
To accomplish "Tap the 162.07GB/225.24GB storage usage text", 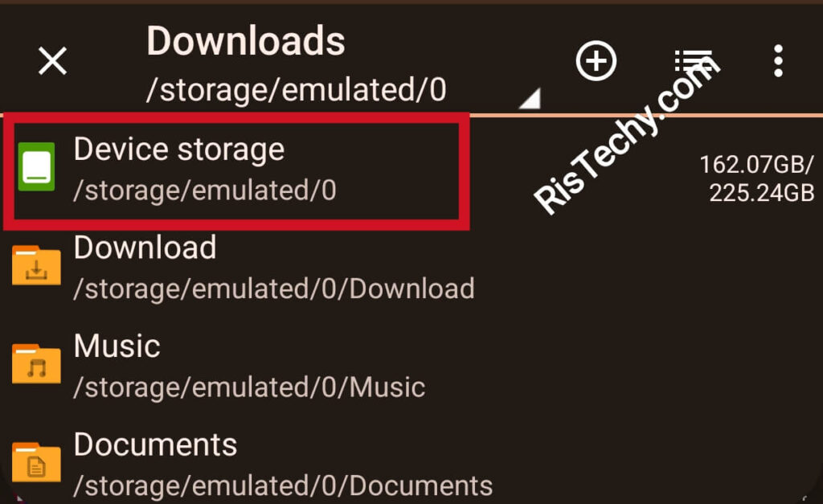I will pos(757,178).
